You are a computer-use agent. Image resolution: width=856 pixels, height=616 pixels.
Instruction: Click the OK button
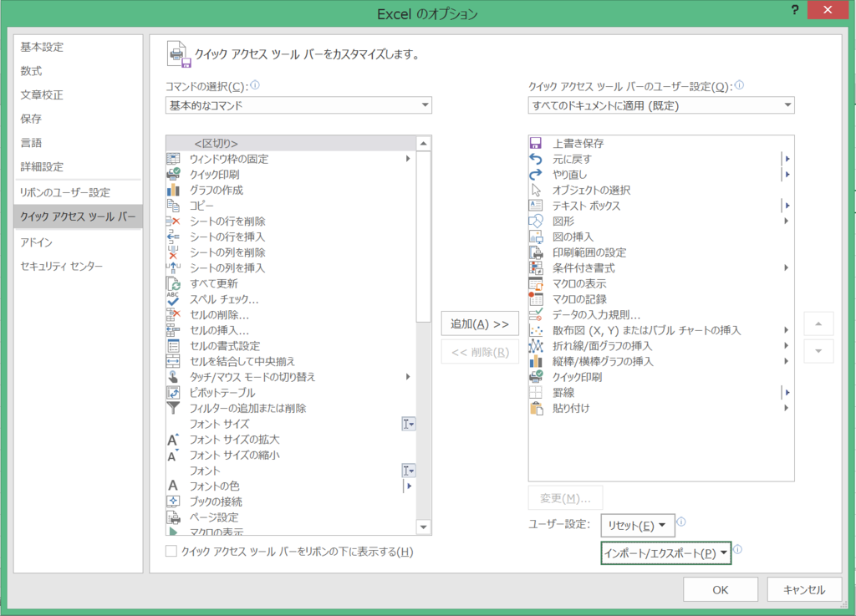click(721, 590)
